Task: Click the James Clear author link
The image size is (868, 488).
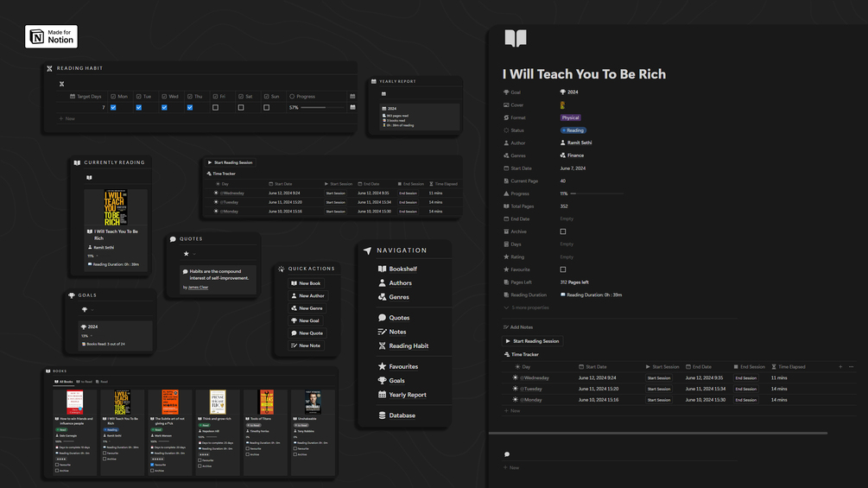Action: pyautogui.click(x=198, y=288)
